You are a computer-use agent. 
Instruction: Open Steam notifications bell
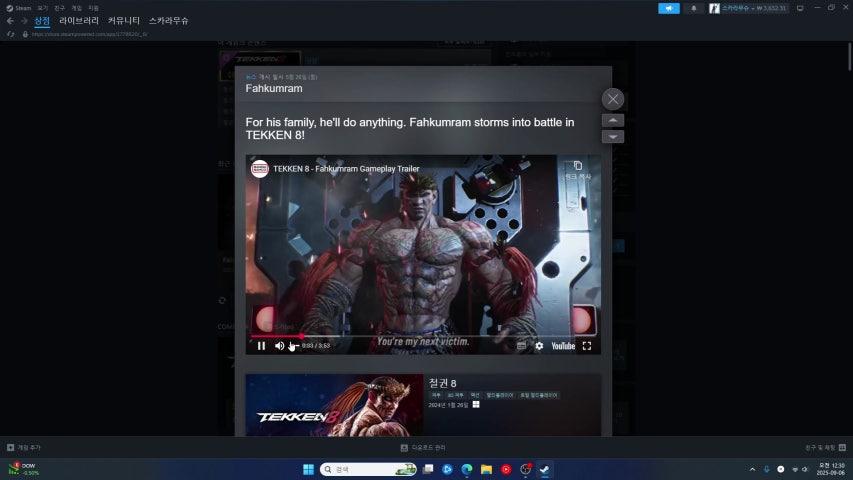[694, 8]
